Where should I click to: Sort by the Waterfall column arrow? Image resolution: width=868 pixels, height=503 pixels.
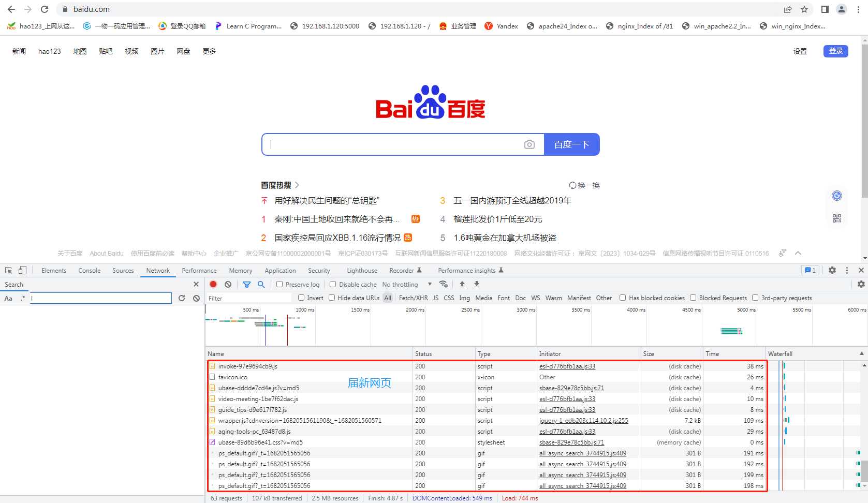(x=862, y=353)
